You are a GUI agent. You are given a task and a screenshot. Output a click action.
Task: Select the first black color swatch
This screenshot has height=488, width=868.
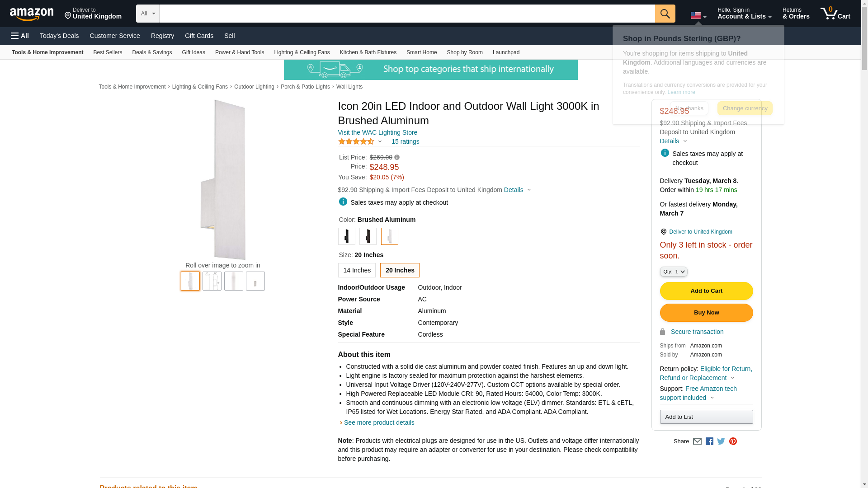pyautogui.click(x=347, y=236)
